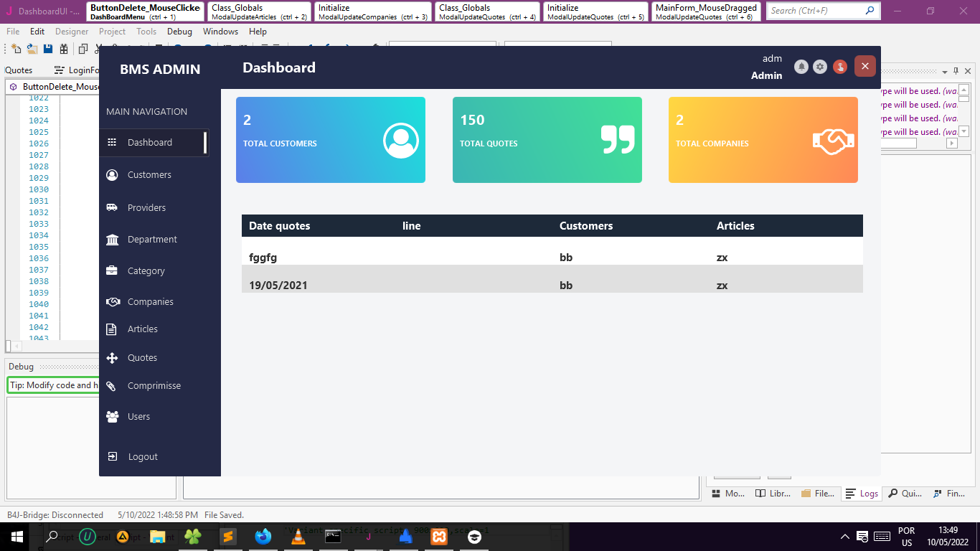Open the Total Quotes card

tap(547, 140)
